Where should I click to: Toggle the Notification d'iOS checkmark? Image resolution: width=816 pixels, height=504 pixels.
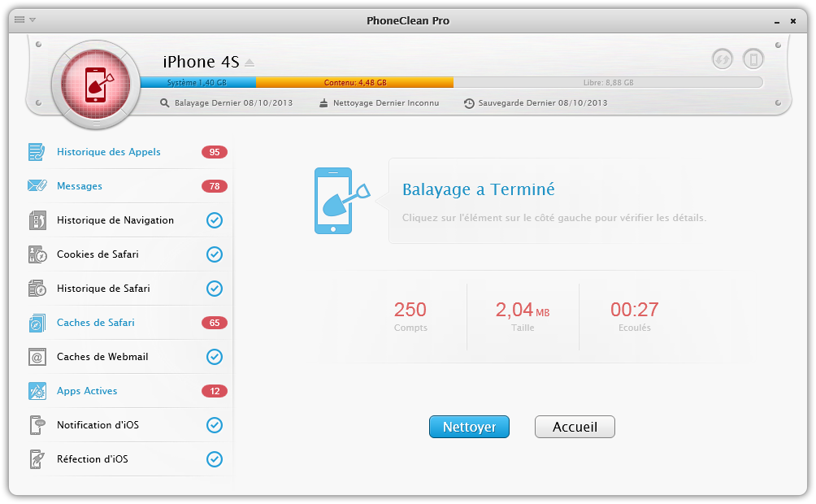click(x=215, y=425)
